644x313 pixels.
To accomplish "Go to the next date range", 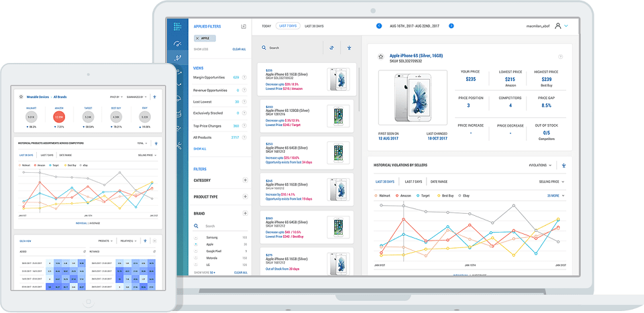I will pos(451,25).
